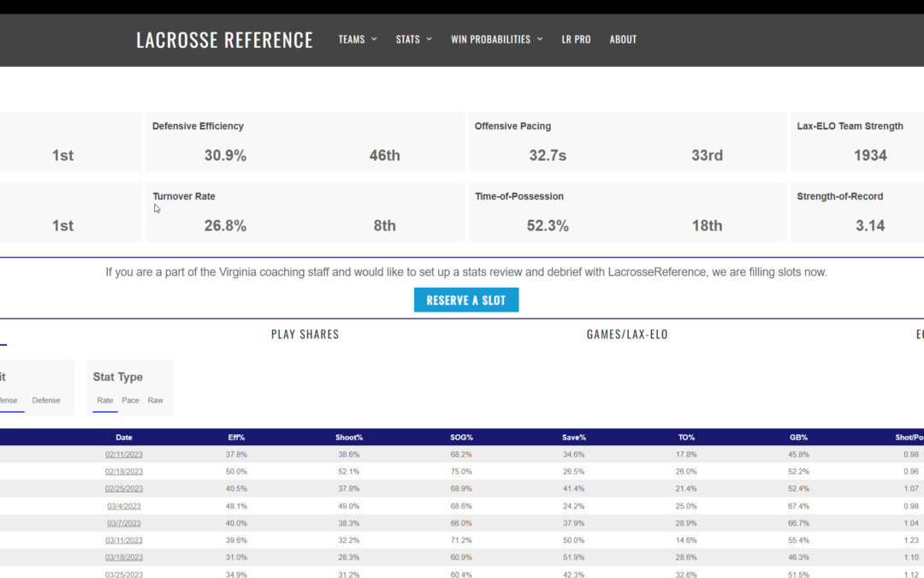
Task: Click the Turnover Rate 8th rank
Action: pyautogui.click(x=384, y=225)
